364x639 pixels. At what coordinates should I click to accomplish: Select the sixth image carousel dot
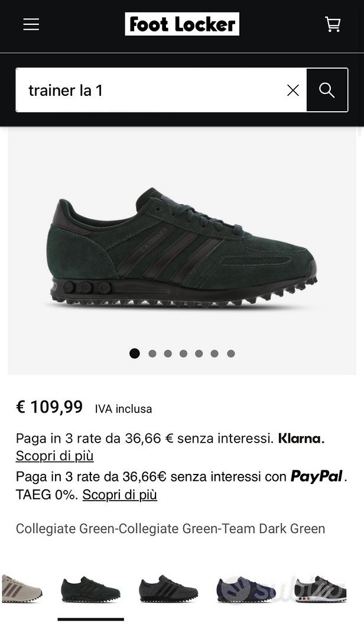(x=214, y=353)
